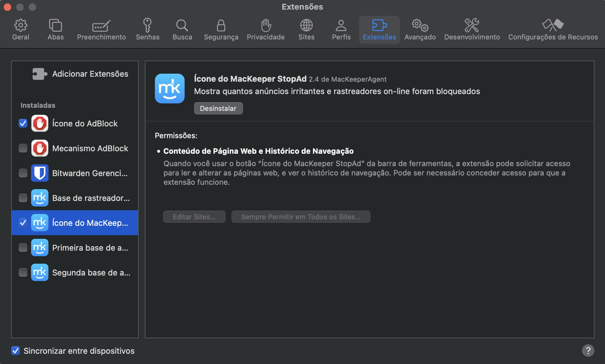
Task: Open the Desenvolvimento pane
Action: pyautogui.click(x=472, y=29)
